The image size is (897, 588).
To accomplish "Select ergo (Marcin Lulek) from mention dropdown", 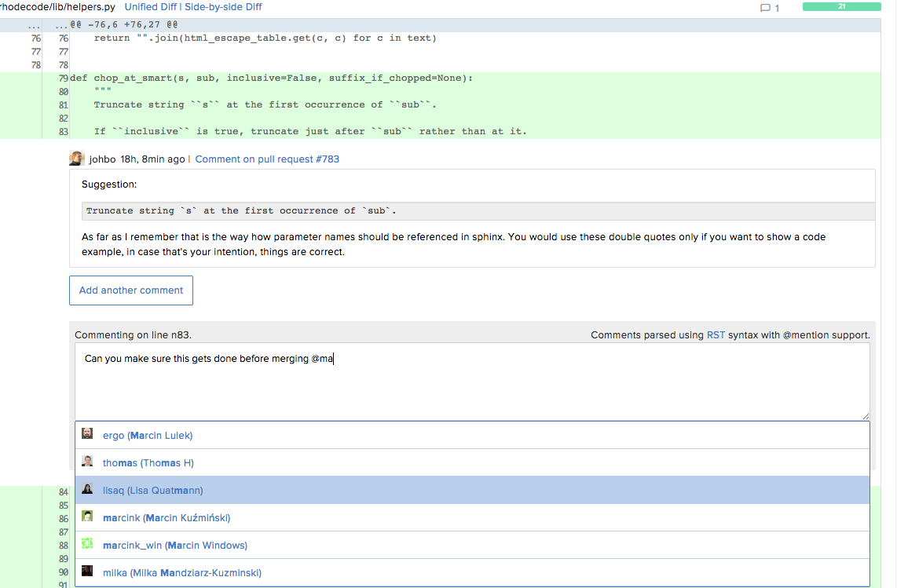I will pos(148,435).
